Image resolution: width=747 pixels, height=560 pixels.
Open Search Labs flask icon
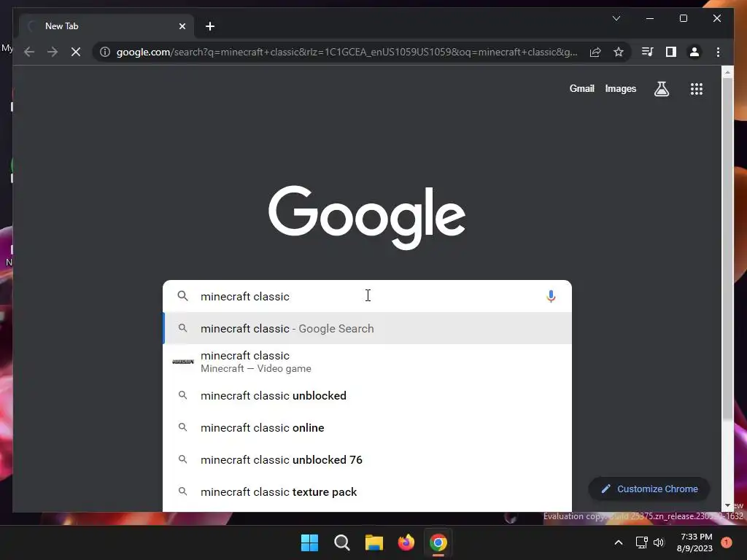(x=661, y=88)
